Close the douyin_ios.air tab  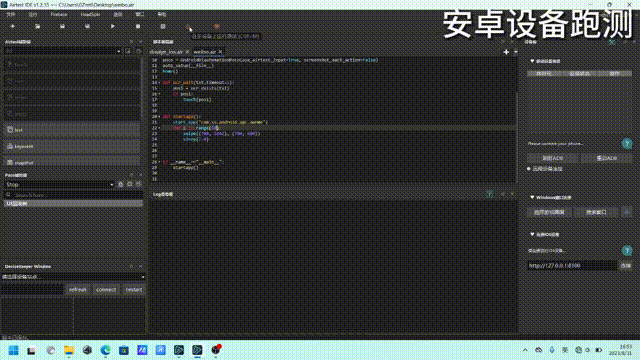(x=187, y=52)
